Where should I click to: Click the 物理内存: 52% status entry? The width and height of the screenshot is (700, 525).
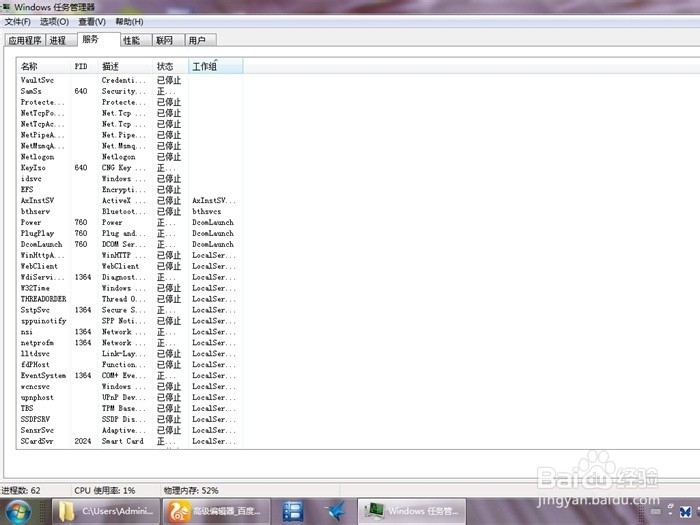[x=191, y=490]
